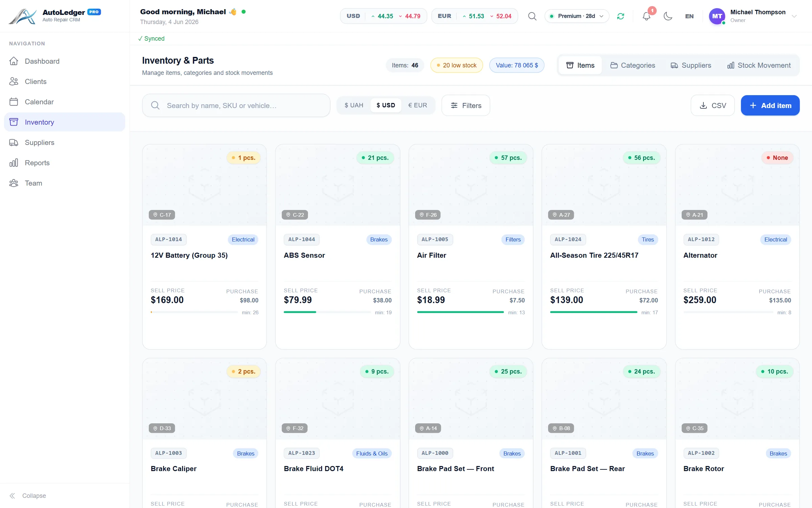Click the Electrical category tag on ALP-1014
812x508 pixels.
[243, 239]
